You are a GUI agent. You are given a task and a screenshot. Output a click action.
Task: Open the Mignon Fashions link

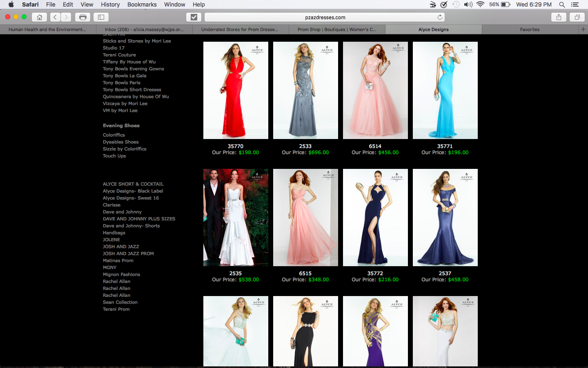[x=121, y=274]
